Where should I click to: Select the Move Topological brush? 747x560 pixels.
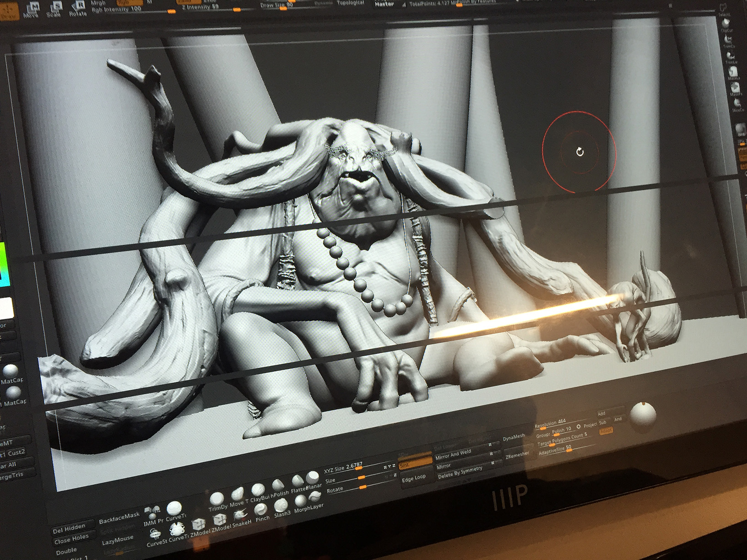click(x=238, y=497)
